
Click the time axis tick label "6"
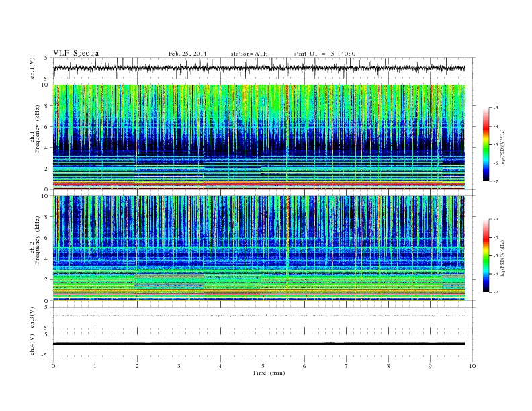click(x=304, y=366)
